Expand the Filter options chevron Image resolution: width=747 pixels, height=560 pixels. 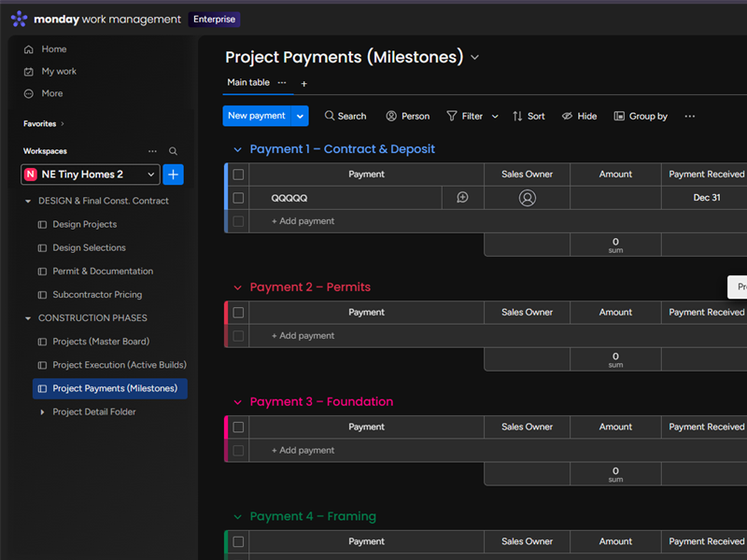coord(495,117)
